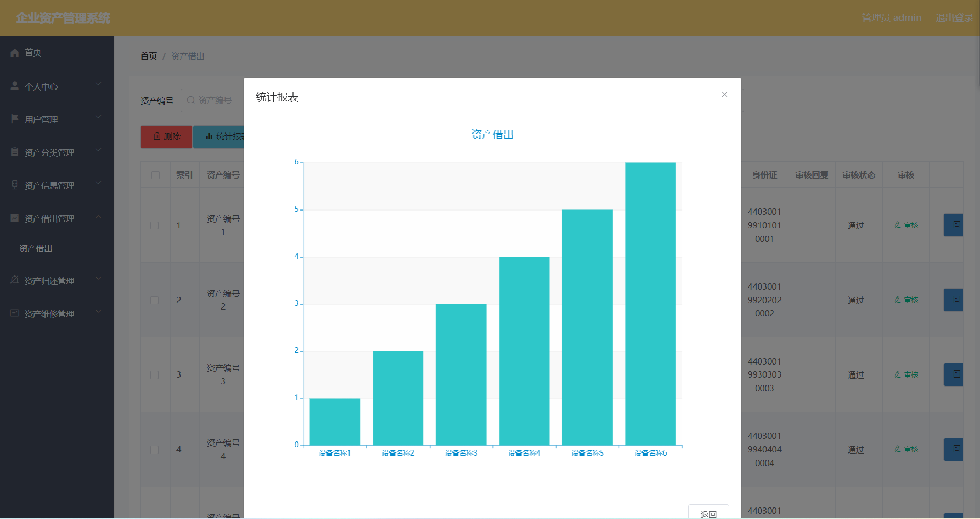Click the red 删除 button
This screenshot has height=519, width=980.
click(x=166, y=136)
